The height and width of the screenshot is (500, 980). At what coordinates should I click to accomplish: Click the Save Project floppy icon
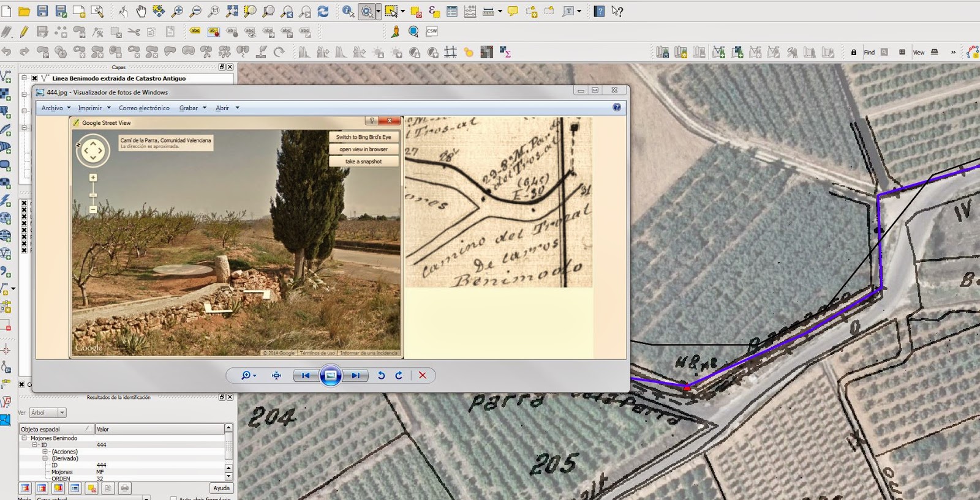tap(42, 11)
